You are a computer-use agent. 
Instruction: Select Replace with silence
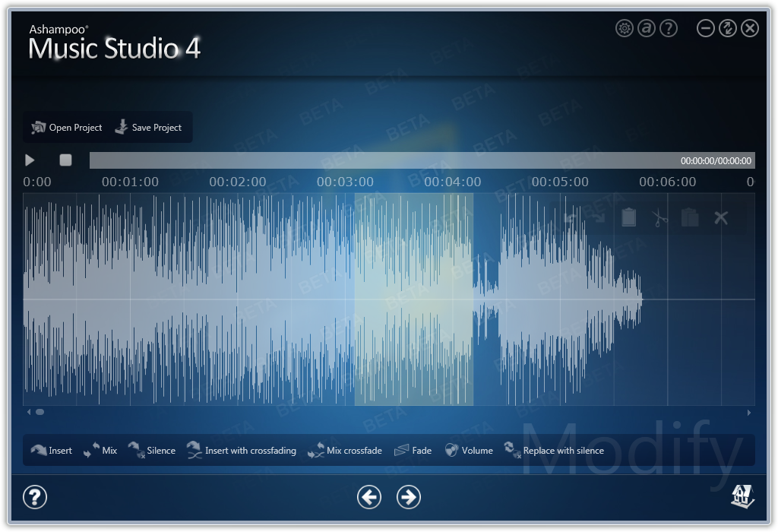tap(554, 450)
